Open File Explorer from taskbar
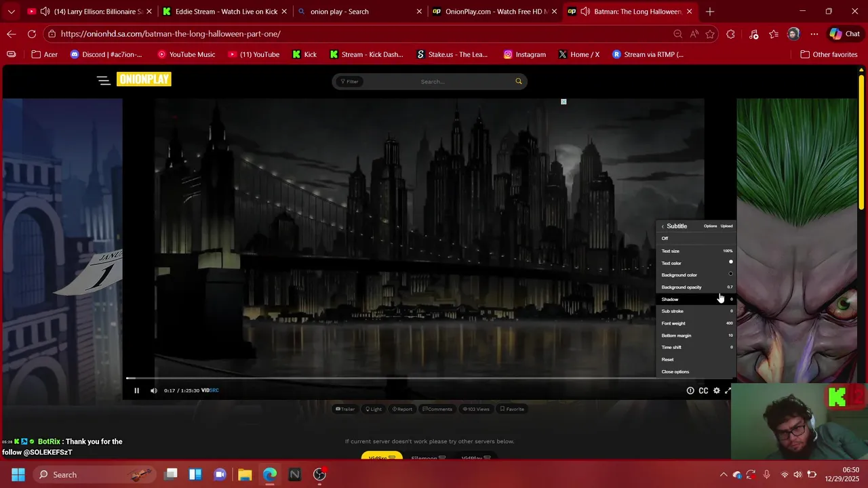The image size is (868, 488). [x=245, y=474]
